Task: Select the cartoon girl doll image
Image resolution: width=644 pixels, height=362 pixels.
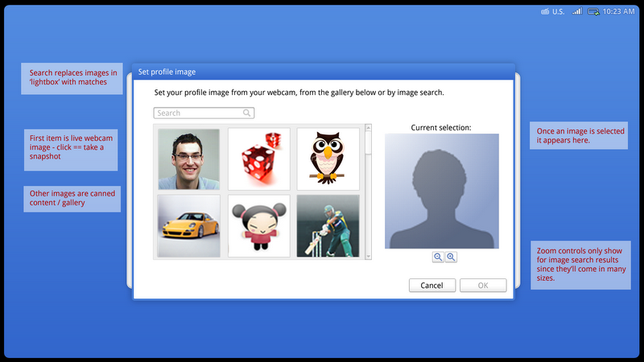Action: [x=259, y=226]
